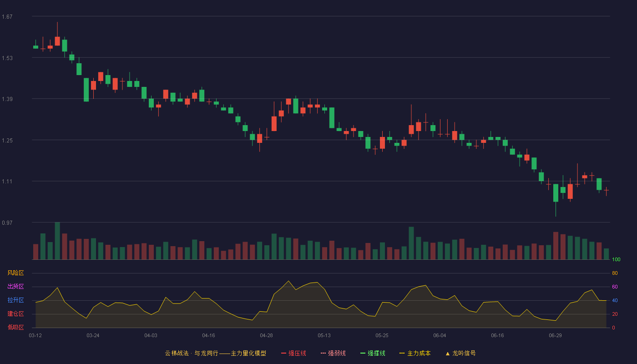Toggle the 龙吟信号 legend entry
The height and width of the screenshot is (364, 637).
pos(460,353)
